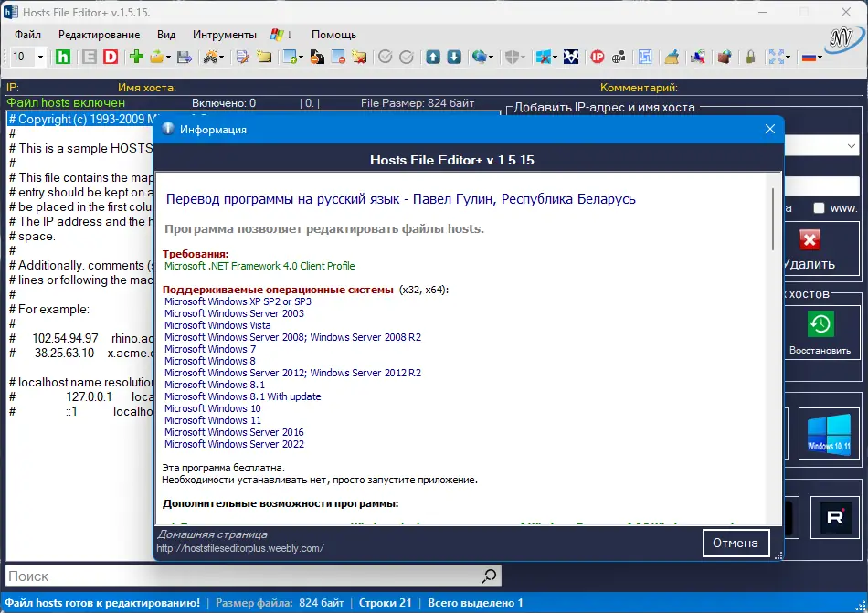Screen dimensions: 868x613
Task: Click the computer with red X icon
Action: click(698, 57)
